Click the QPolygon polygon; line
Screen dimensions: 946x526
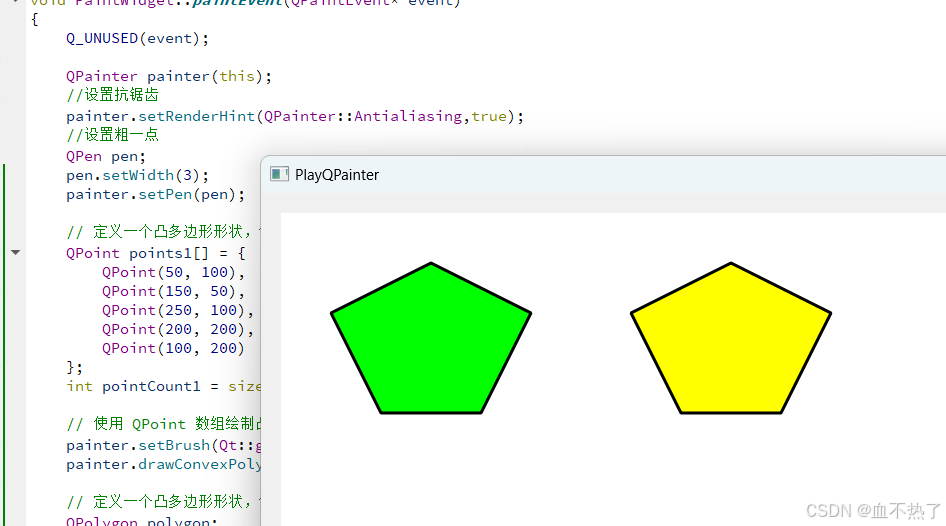pyautogui.click(x=142, y=520)
